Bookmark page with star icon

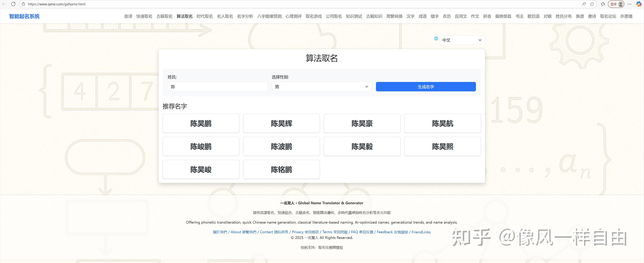(592, 4)
